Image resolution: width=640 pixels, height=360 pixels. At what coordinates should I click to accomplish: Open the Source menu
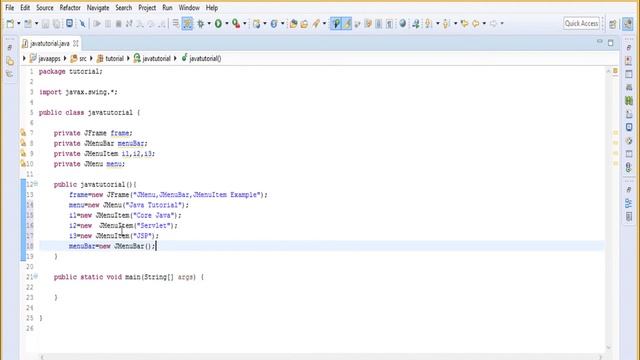pyautogui.click(x=45, y=8)
